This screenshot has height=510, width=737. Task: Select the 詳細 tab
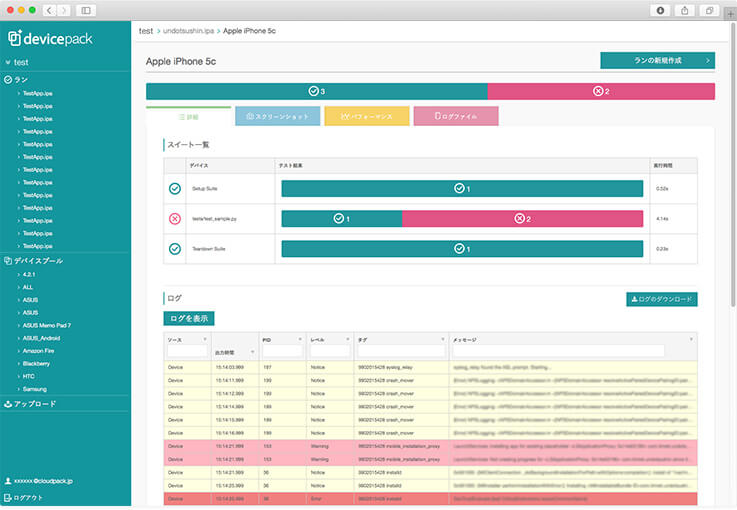[188, 117]
